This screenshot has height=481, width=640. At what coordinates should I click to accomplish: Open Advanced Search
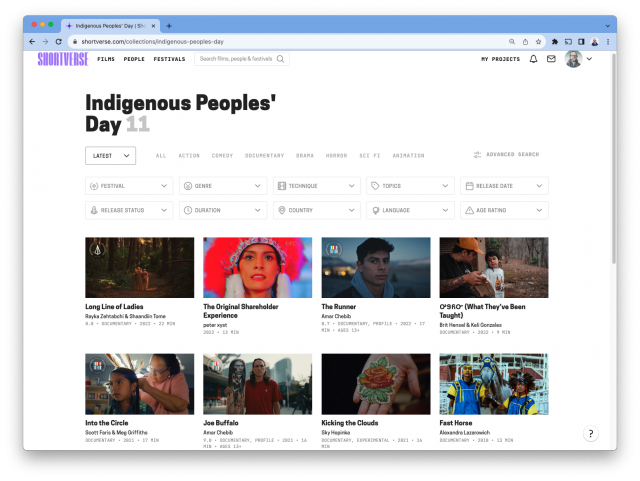pos(506,154)
